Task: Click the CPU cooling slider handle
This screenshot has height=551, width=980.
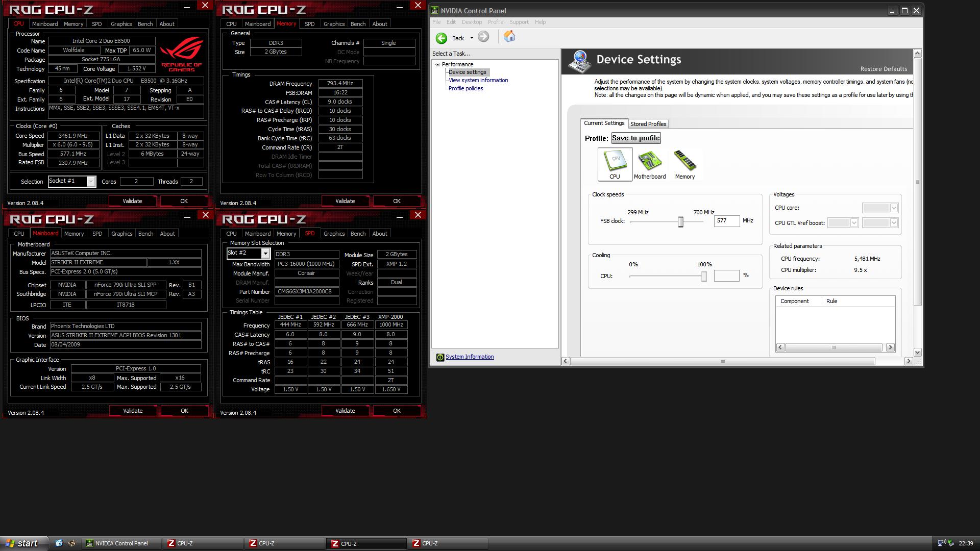Action: pyautogui.click(x=704, y=276)
